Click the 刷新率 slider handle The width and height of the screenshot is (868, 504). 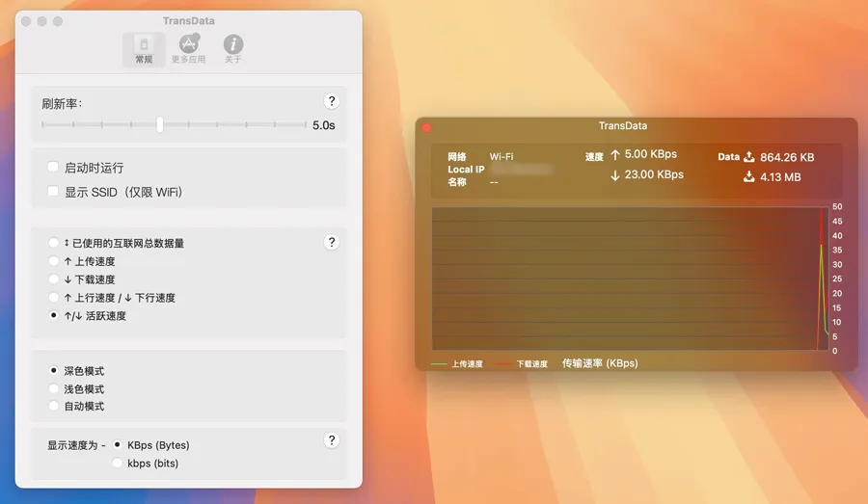click(x=160, y=124)
